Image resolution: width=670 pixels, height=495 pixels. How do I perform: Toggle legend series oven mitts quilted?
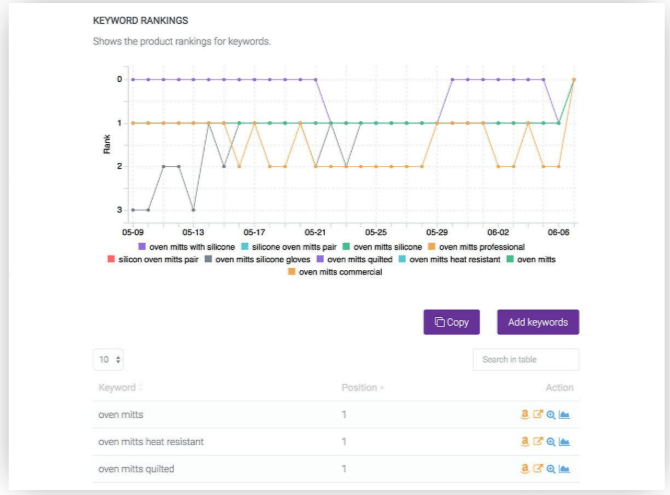coord(355,259)
